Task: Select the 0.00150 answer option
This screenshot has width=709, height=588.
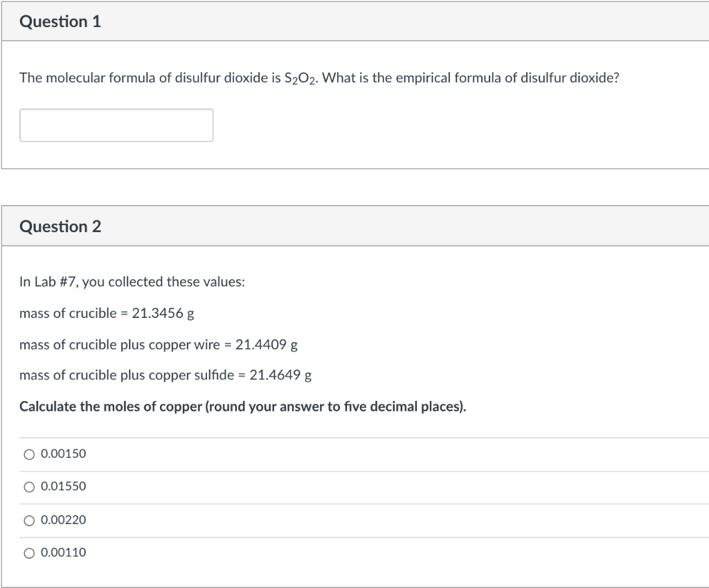Action: click(x=29, y=454)
